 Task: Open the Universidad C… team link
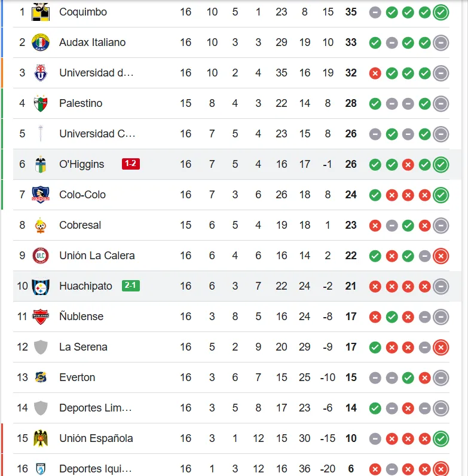click(x=97, y=134)
